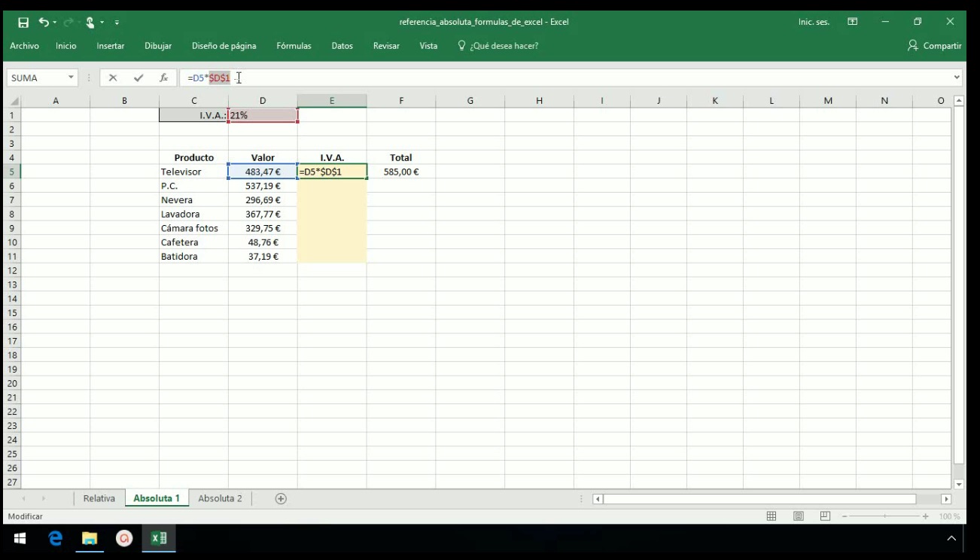
Task: Customize the quick access toolbar
Action: click(117, 23)
